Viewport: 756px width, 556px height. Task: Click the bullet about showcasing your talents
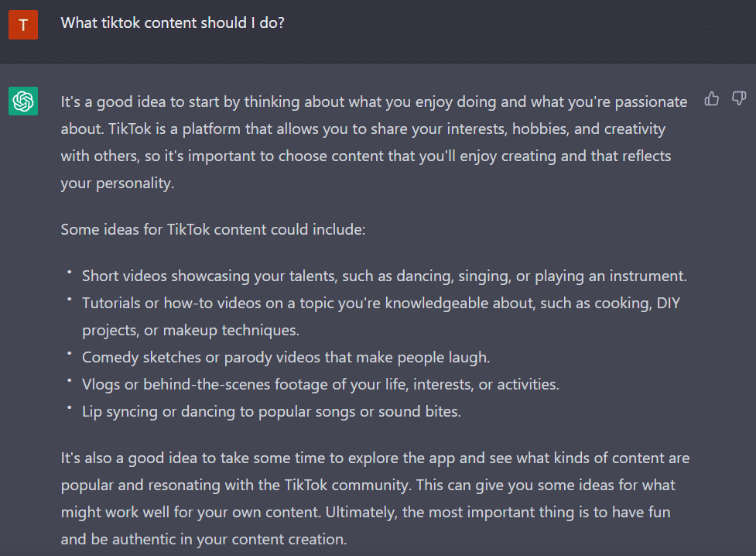pyautogui.click(x=384, y=276)
